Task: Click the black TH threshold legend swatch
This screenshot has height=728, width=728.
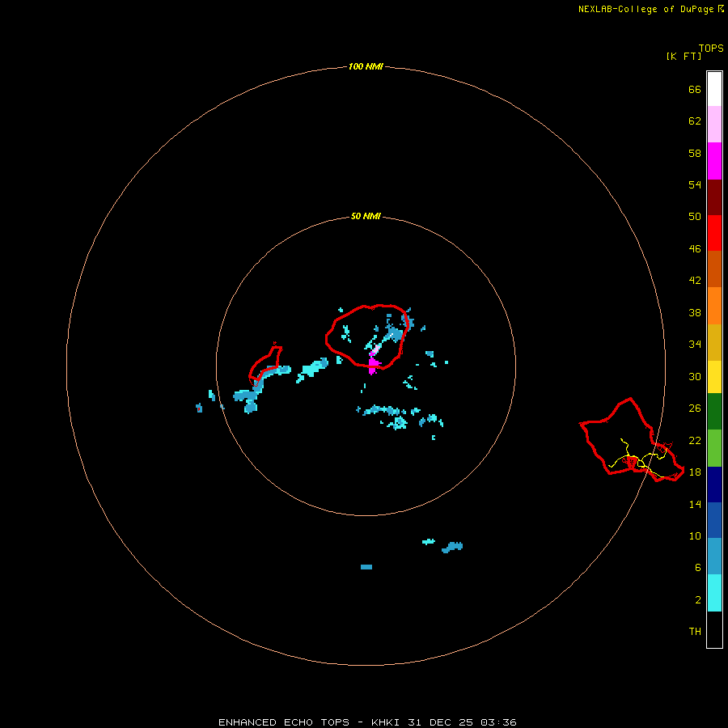Action: 714,629
